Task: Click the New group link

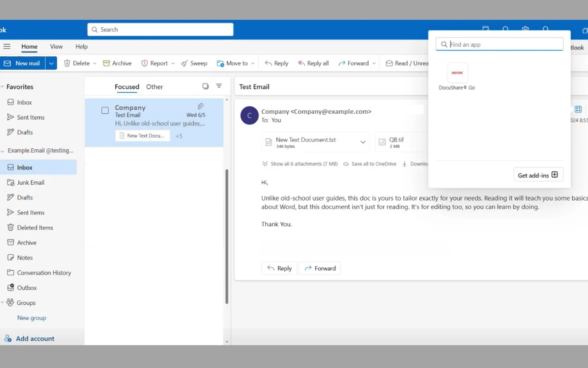Action: pyautogui.click(x=32, y=318)
